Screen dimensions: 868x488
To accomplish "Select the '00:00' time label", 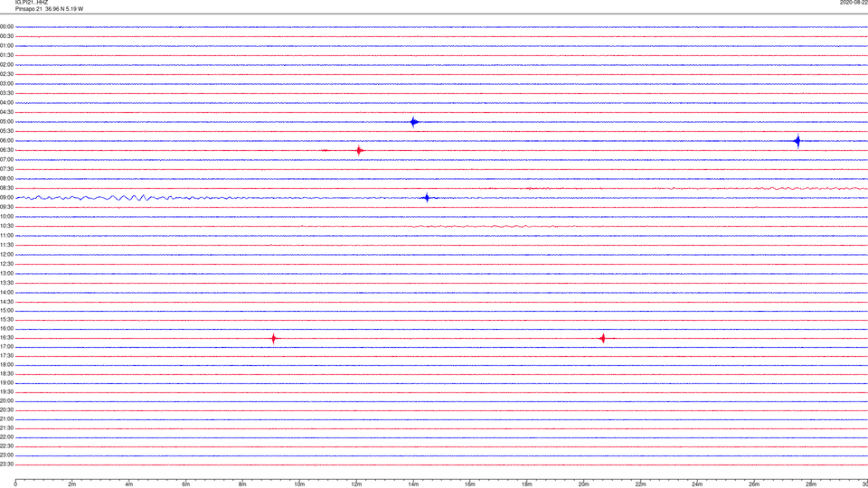I will coord(6,26).
